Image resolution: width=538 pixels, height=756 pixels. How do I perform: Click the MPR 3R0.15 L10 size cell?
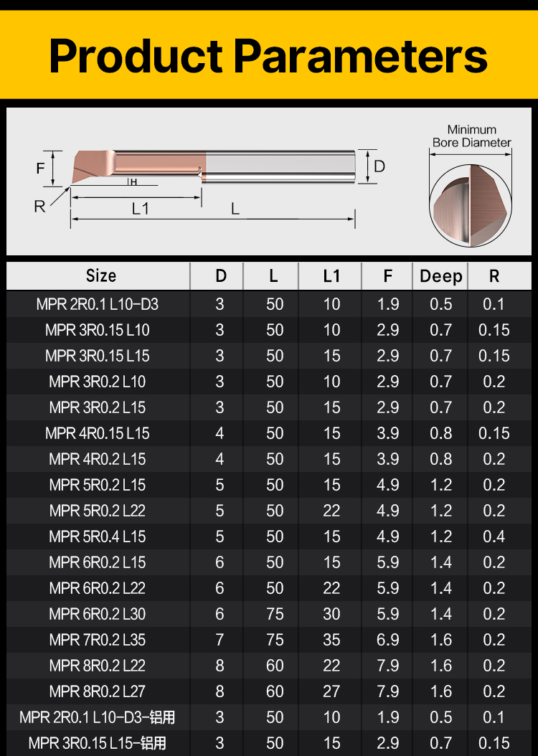[98, 330]
